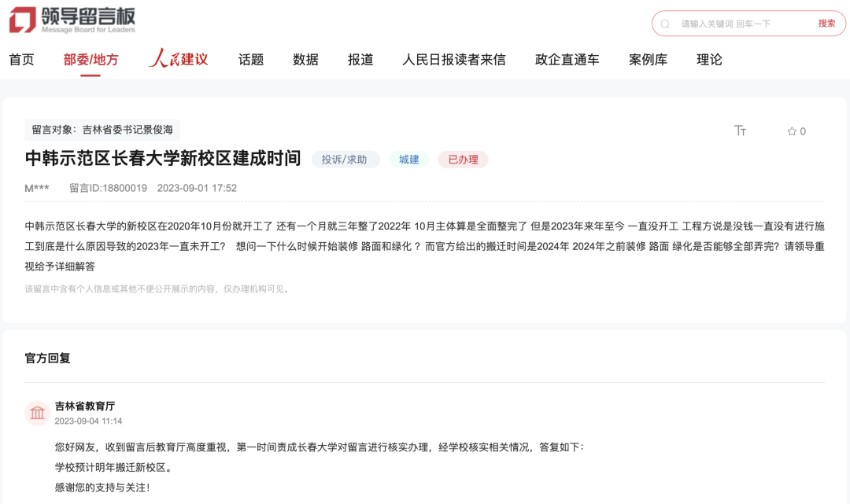Click post timestamp 2023-09-01 17:52
The width and height of the screenshot is (850, 504).
point(197,189)
